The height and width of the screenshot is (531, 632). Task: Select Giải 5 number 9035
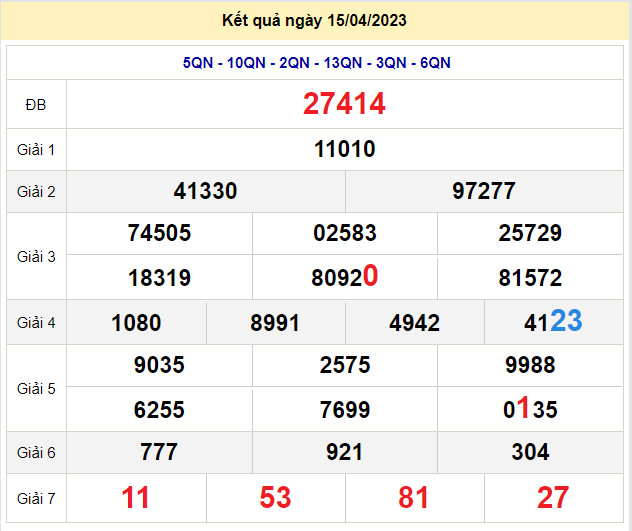tap(159, 365)
